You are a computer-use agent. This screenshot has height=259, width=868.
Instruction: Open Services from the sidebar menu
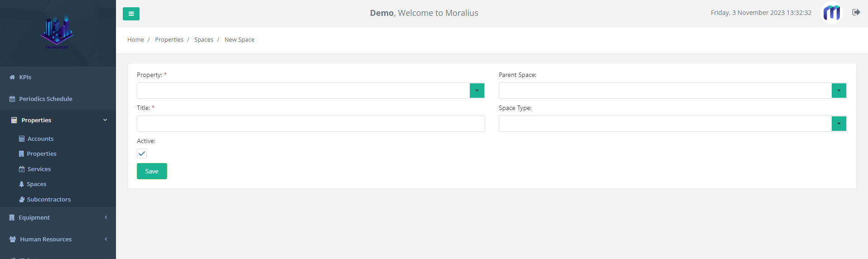coord(39,169)
